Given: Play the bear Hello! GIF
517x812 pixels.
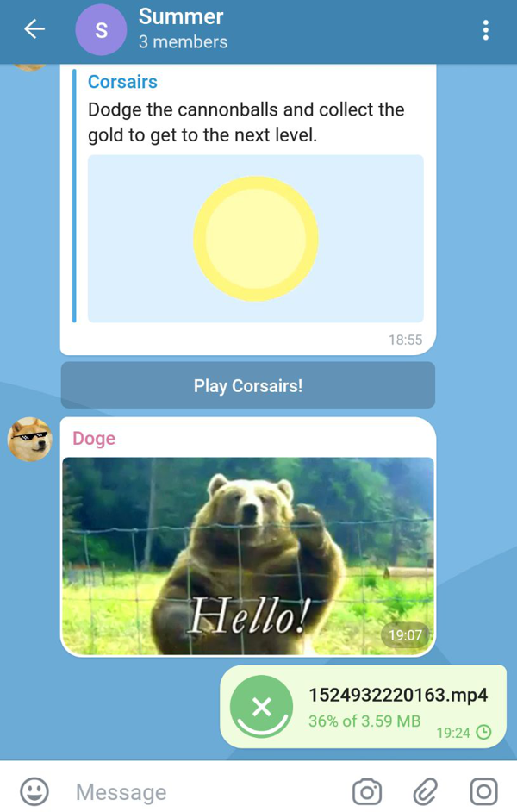Looking at the screenshot, I should [x=247, y=556].
